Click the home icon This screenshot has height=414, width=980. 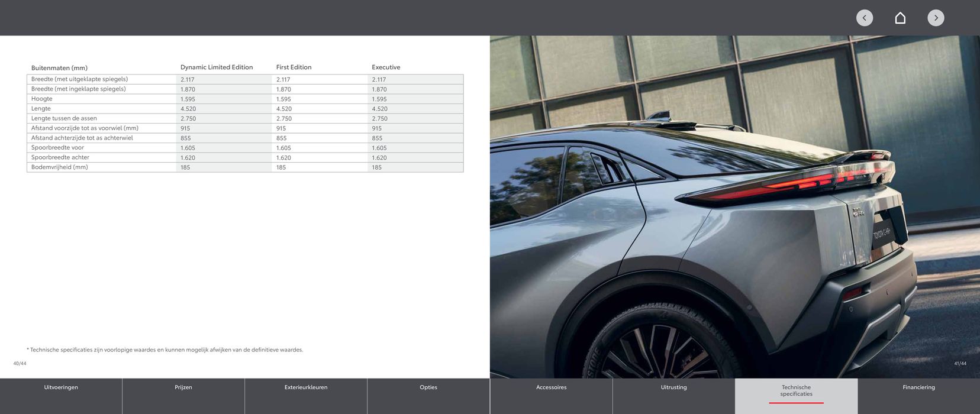900,18
